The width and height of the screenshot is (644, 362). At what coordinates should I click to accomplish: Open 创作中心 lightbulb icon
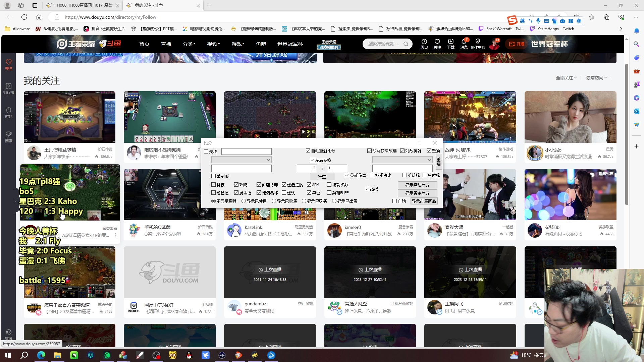(x=478, y=44)
